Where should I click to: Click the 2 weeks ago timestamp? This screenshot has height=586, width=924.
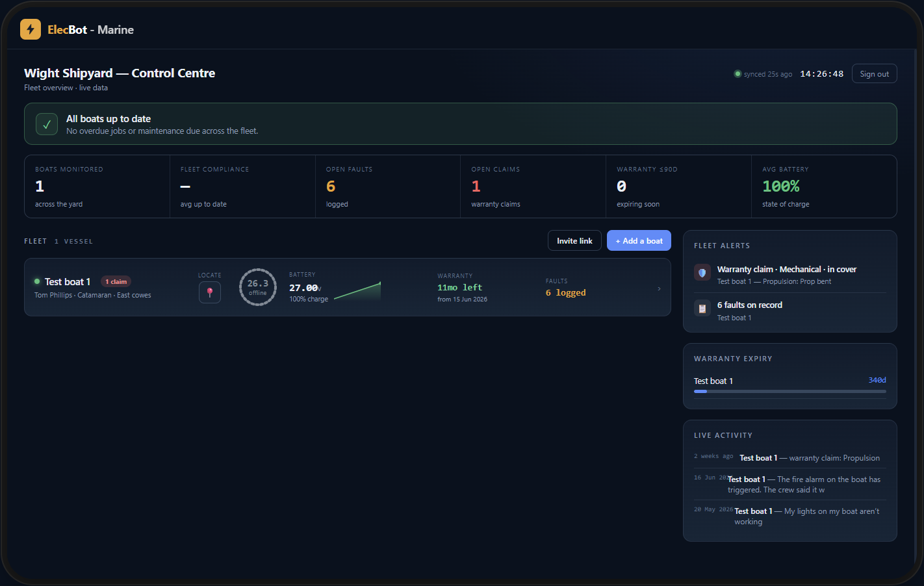coord(713,456)
